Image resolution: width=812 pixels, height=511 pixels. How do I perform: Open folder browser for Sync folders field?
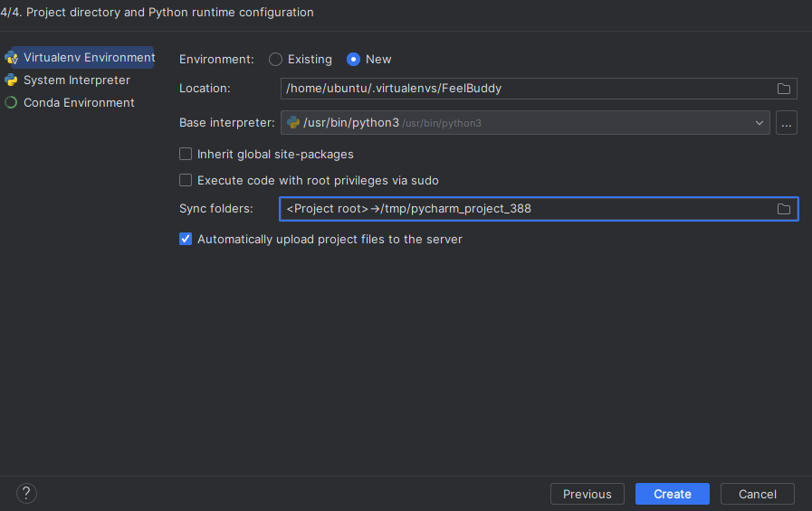(784, 209)
